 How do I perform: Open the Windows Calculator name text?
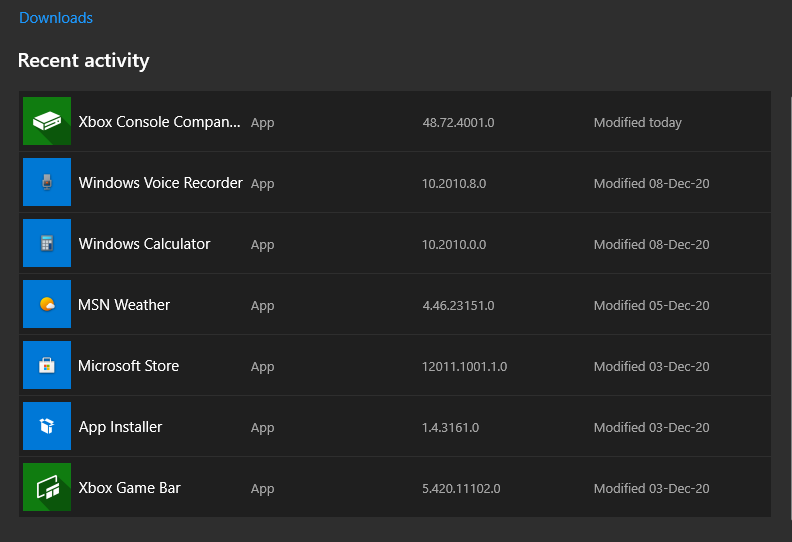coord(144,244)
